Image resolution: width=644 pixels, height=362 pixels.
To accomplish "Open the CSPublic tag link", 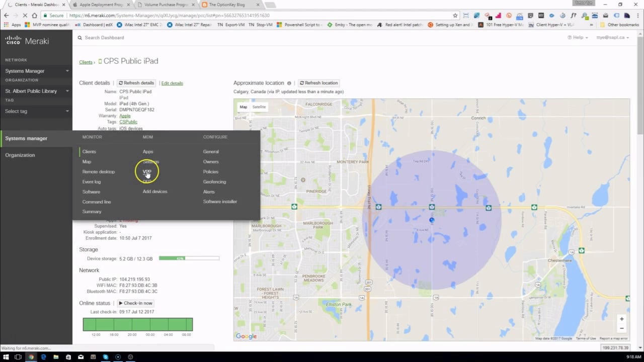I will pos(128,122).
